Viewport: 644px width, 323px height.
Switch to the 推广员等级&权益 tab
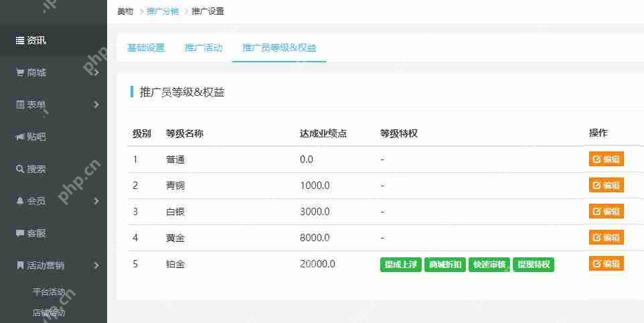[x=279, y=48]
